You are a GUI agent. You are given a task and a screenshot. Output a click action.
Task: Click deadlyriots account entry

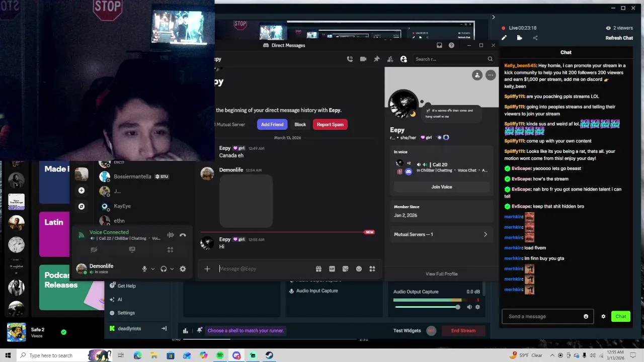[x=129, y=328]
